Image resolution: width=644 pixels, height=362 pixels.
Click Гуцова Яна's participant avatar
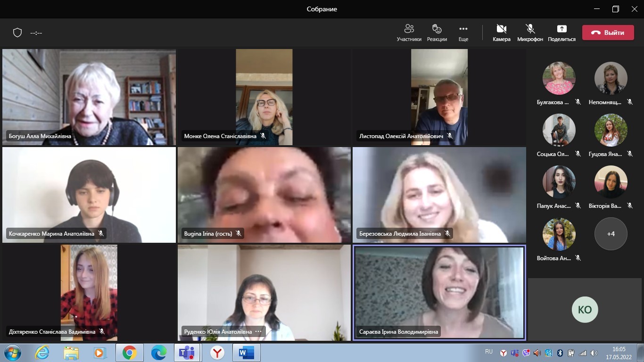[611, 130]
